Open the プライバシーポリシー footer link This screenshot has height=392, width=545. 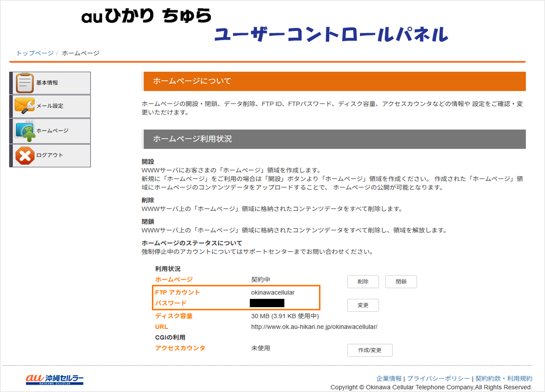click(x=438, y=379)
